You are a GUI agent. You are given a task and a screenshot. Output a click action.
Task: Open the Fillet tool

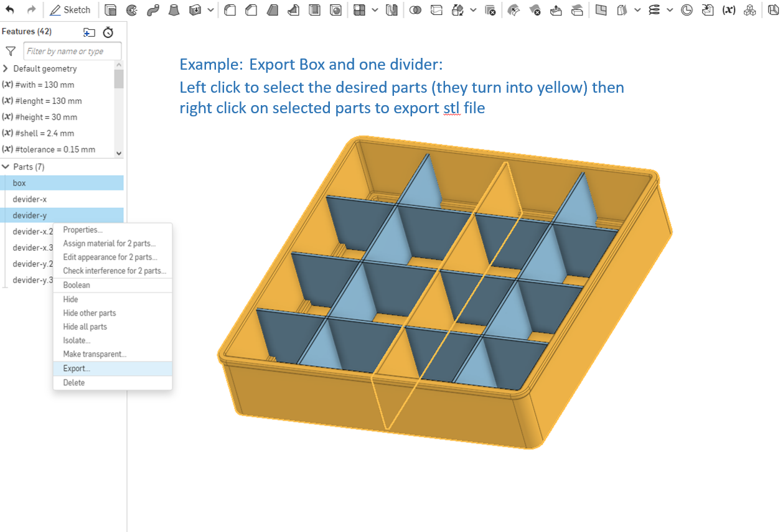coord(230,9)
